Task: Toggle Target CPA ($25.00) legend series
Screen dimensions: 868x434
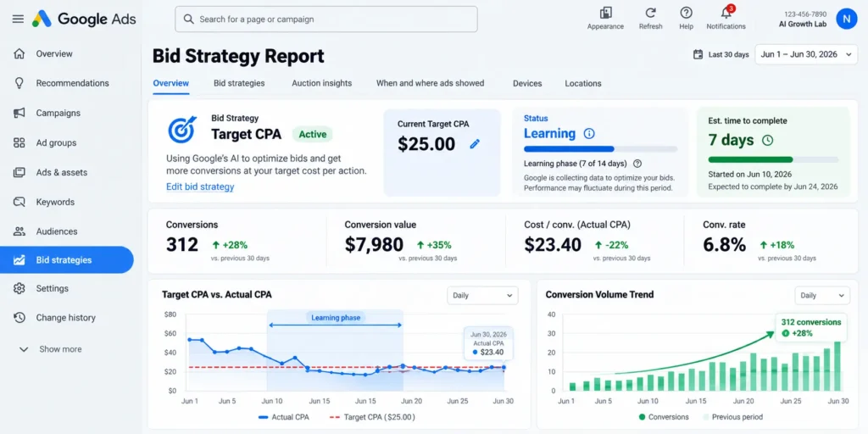Action: pos(372,417)
